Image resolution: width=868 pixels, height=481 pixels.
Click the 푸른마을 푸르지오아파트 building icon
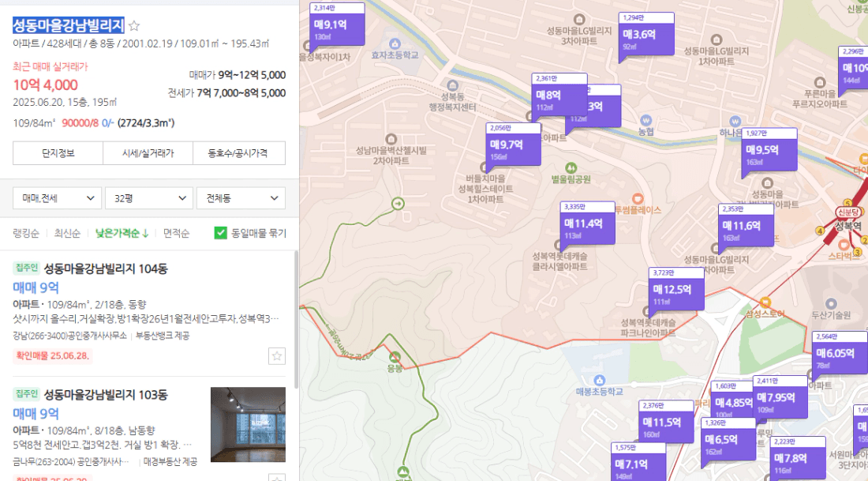pos(820,83)
